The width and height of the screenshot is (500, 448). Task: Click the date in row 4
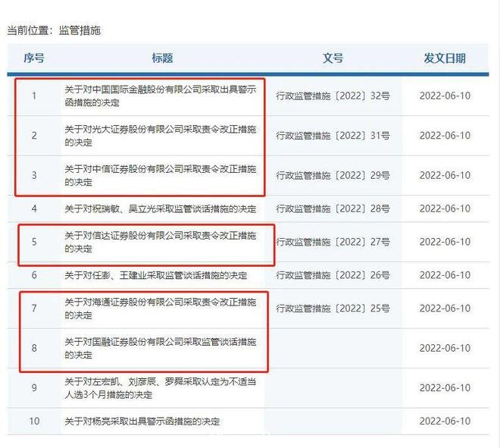(x=445, y=209)
